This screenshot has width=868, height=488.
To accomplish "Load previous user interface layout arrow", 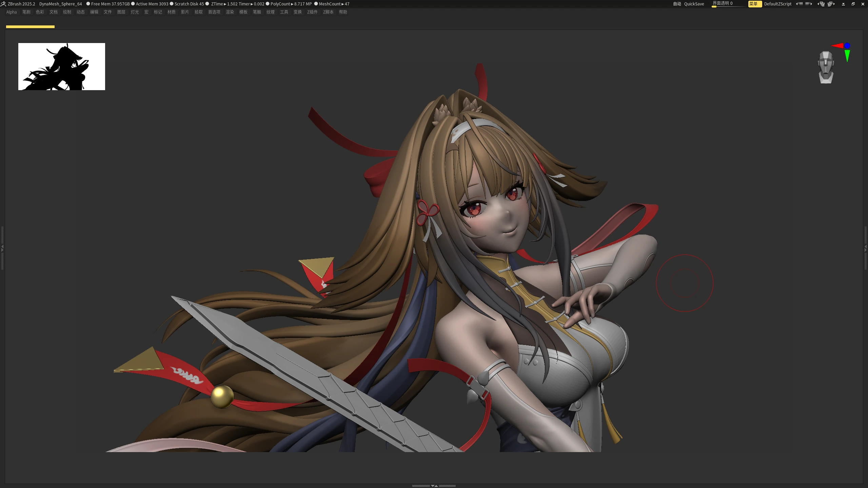I will click(821, 4).
